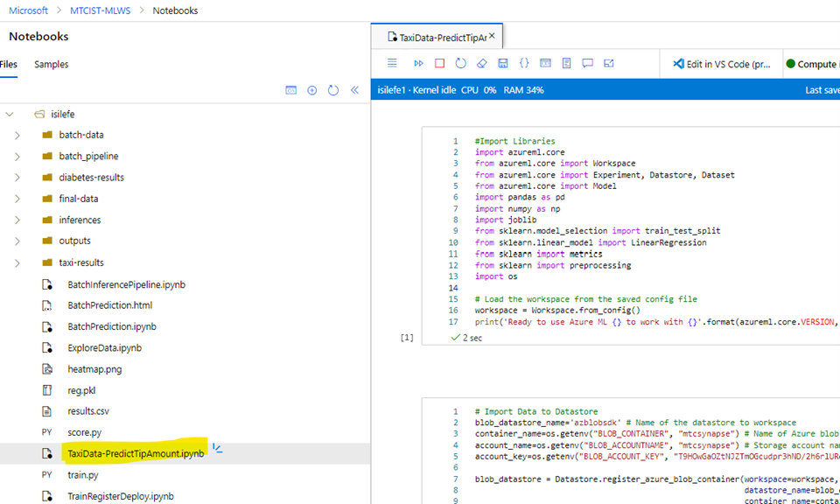Expand the batch_pipeline folder
The height and width of the screenshot is (504, 840).
point(17,157)
